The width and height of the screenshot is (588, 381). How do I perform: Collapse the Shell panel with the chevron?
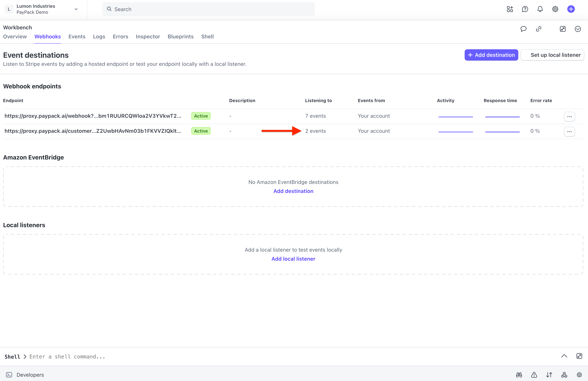coord(564,356)
